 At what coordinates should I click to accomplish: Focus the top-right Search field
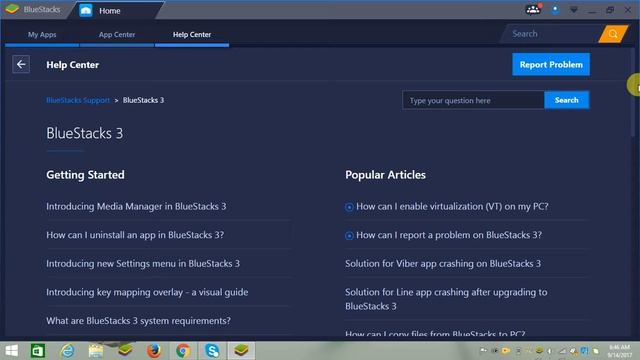552,34
